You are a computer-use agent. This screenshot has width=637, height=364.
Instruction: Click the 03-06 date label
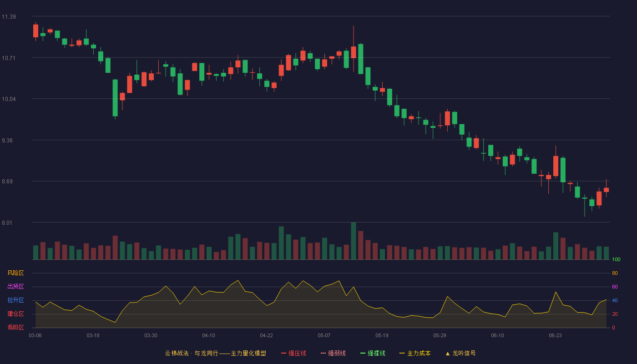(x=35, y=335)
